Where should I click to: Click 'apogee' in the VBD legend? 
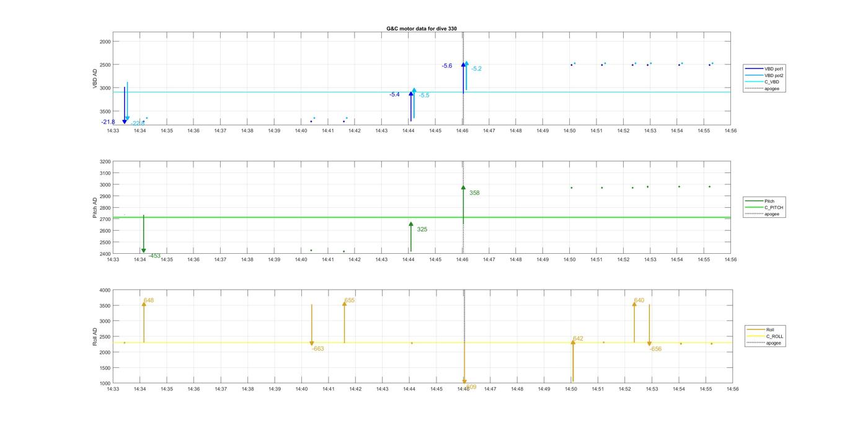tap(763, 89)
